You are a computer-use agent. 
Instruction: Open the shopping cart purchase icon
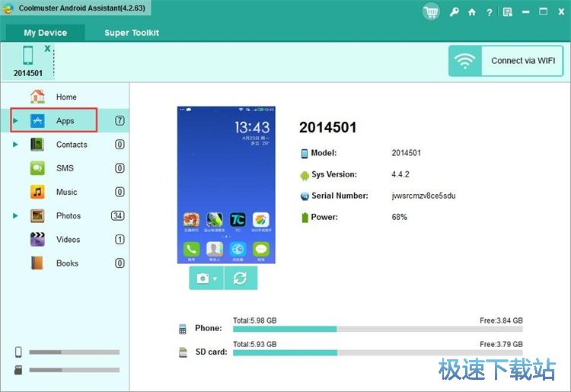click(x=431, y=11)
